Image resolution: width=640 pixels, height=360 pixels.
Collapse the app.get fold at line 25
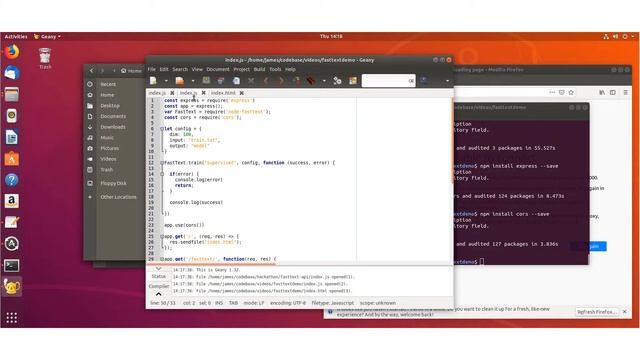coord(162,237)
